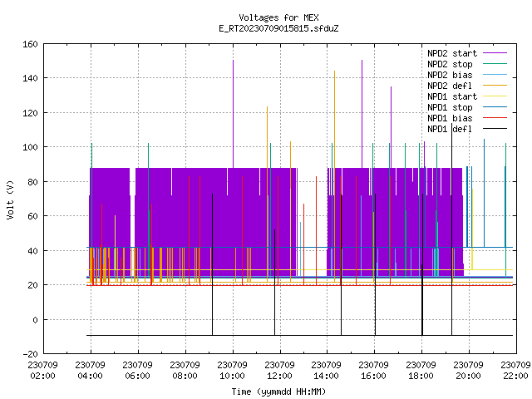Click the 100 y-axis tick label
This screenshot has height=399, width=532.
30,147
